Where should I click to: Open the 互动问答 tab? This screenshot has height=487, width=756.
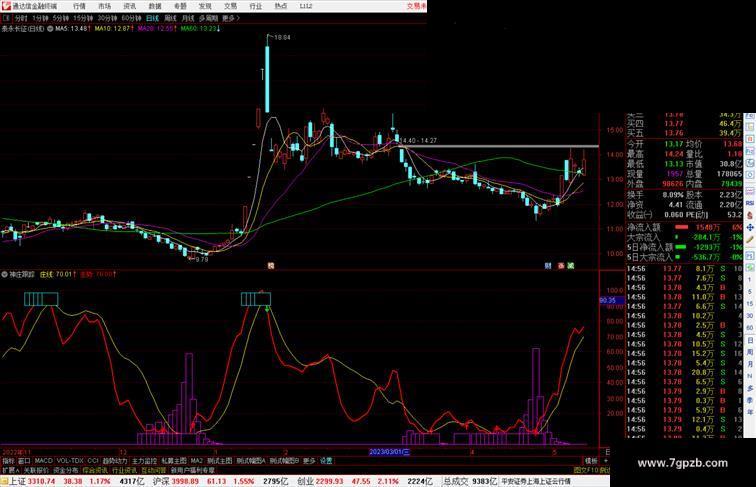[154, 470]
